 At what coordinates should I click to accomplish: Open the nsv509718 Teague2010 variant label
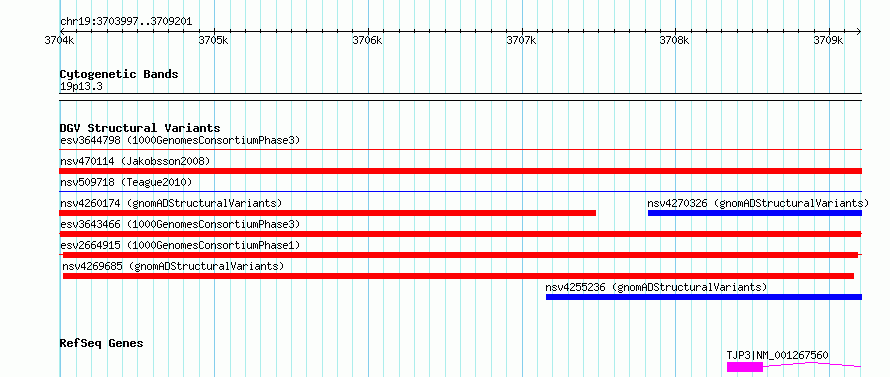[126, 182]
